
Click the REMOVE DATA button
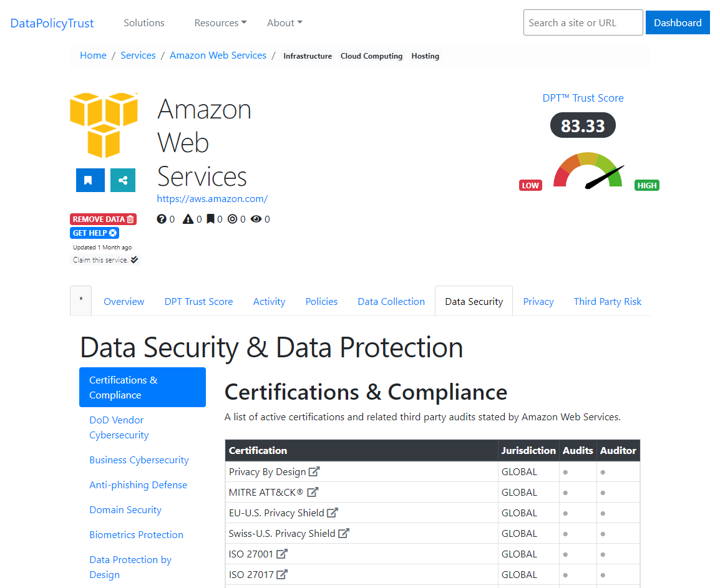pyautogui.click(x=103, y=219)
